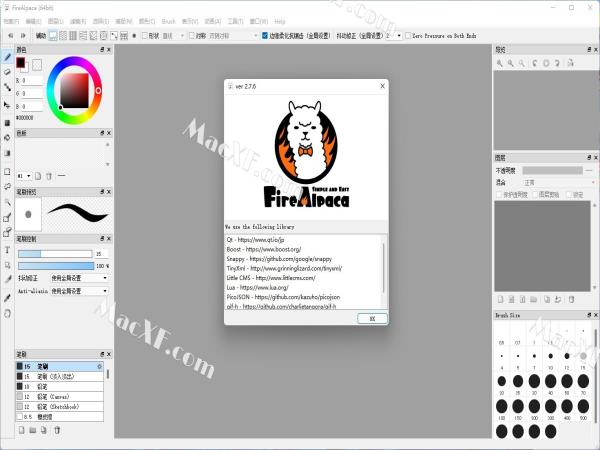600x450 pixels.
Task: Click the Undo arrow in the top toolbar
Action: 11,36
